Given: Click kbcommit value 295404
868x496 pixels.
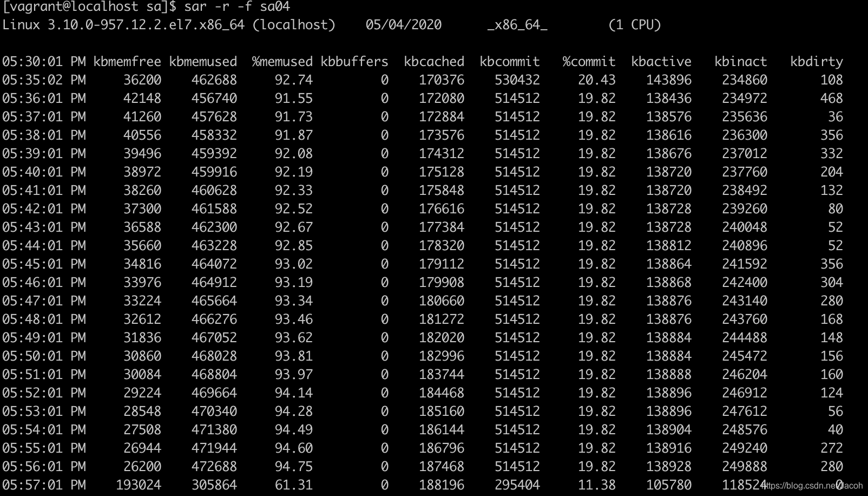Looking at the screenshot, I should (x=517, y=485).
